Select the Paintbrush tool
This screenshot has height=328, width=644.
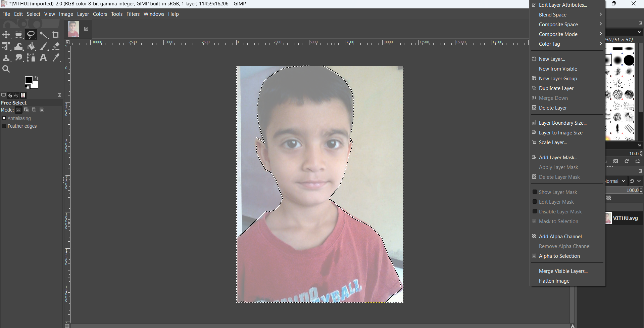point(44,46)
